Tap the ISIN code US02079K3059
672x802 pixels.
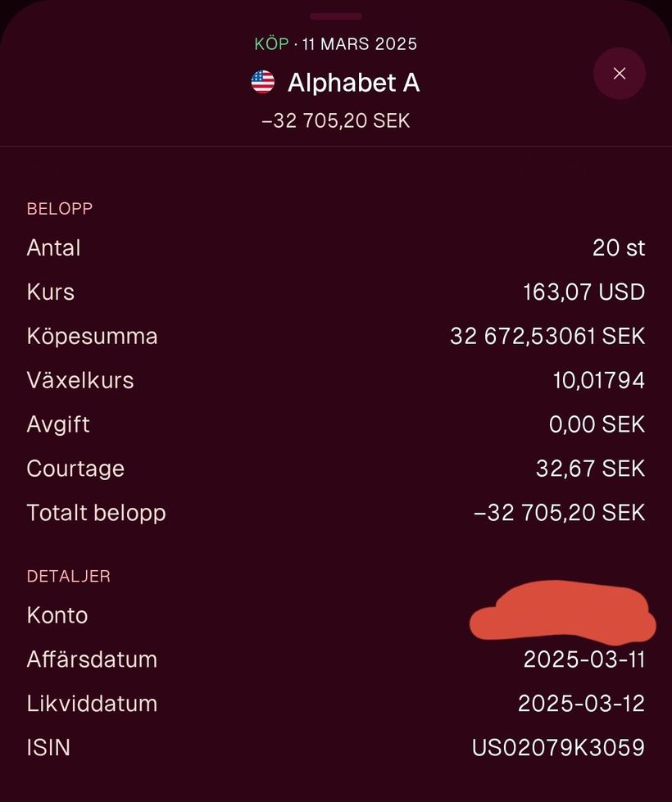tap(558, 748)
